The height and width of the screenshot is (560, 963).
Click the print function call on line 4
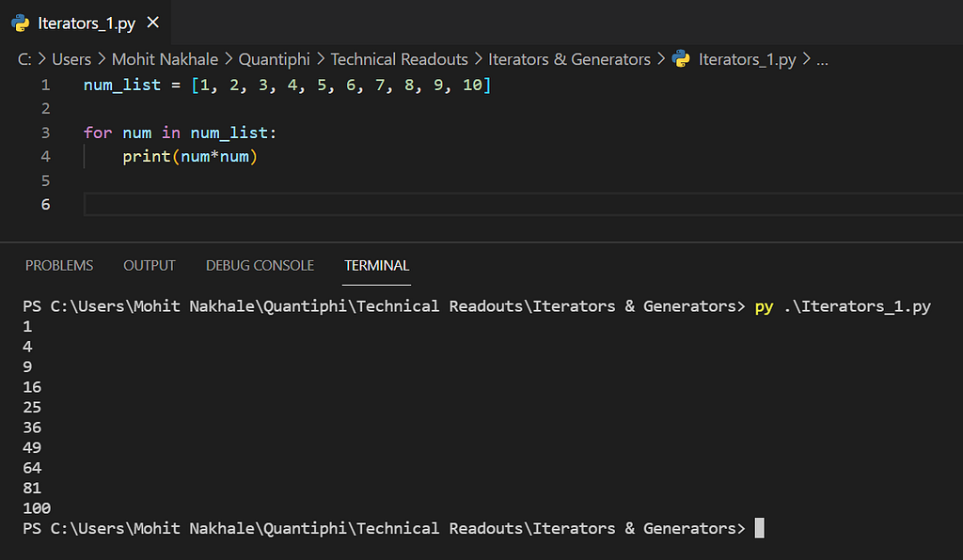146,156
